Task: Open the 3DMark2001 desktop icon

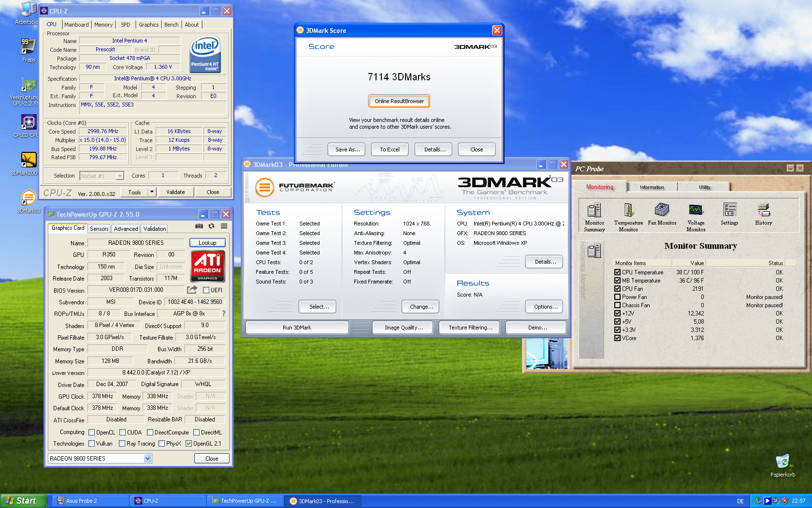Action: 28,160
